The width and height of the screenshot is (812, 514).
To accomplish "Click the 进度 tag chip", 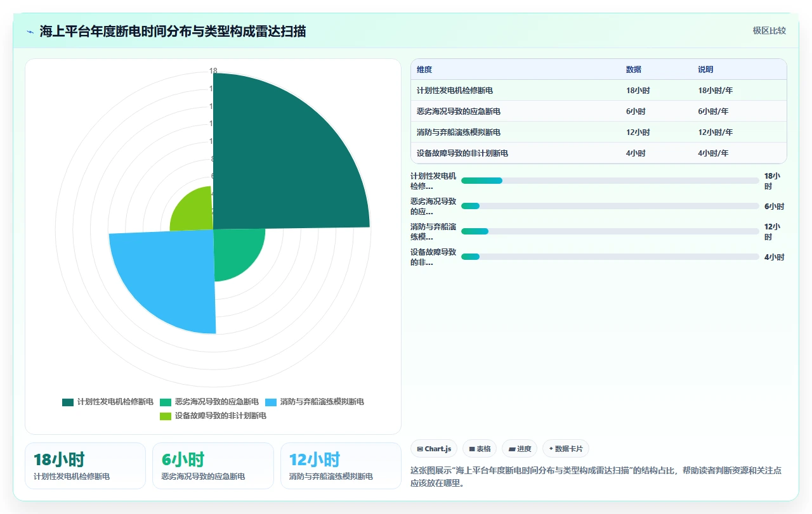I will click(x=520, y=449).
